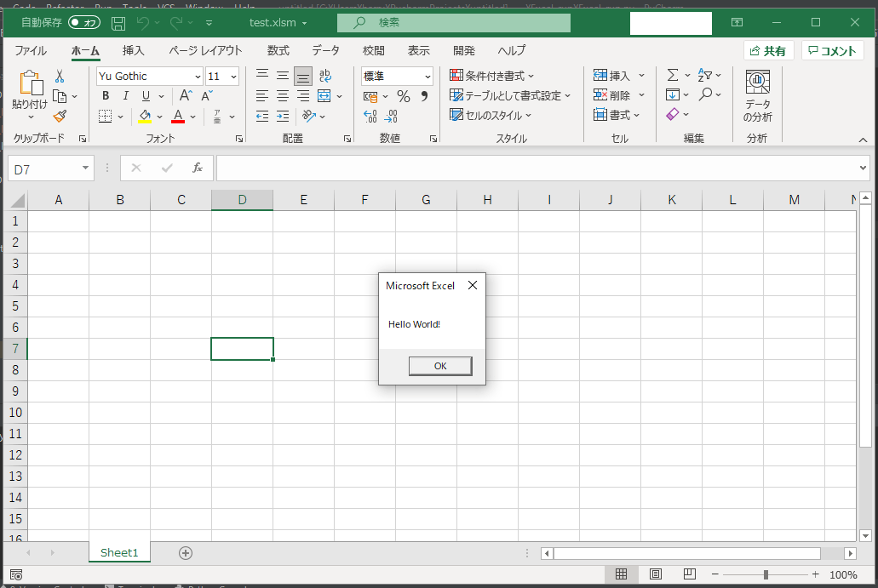Apply the red font color
Viewport: 878px width, 588px height.
coord(178,117)
